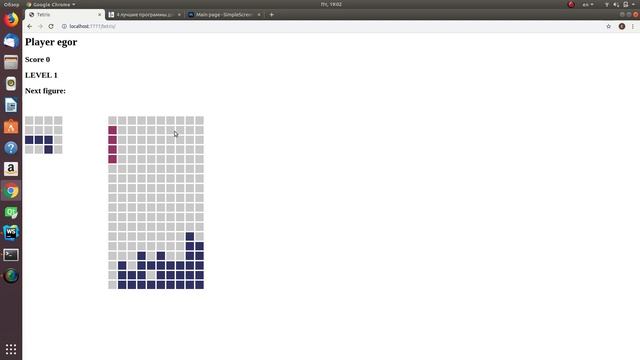Launch LibreOffice Writer from the dock

11,105
